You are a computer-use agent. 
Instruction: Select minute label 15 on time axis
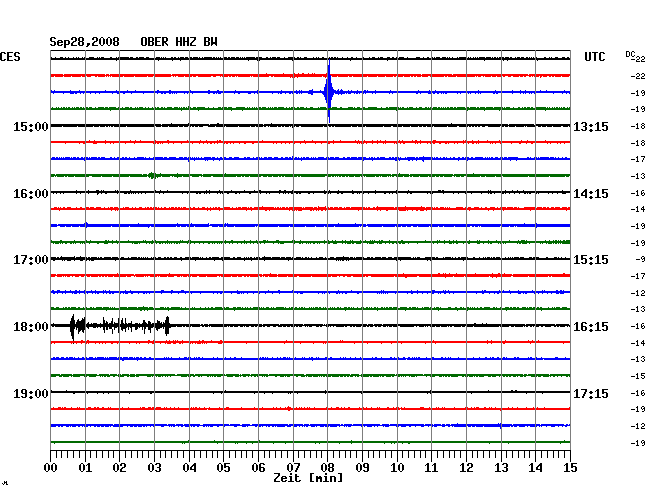570,467
